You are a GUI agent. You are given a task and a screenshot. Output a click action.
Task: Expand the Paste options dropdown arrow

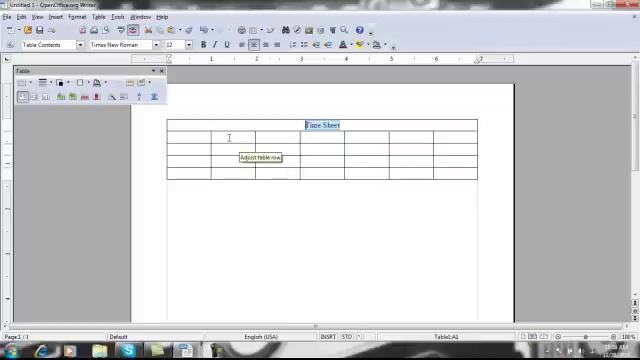[180, 30]
